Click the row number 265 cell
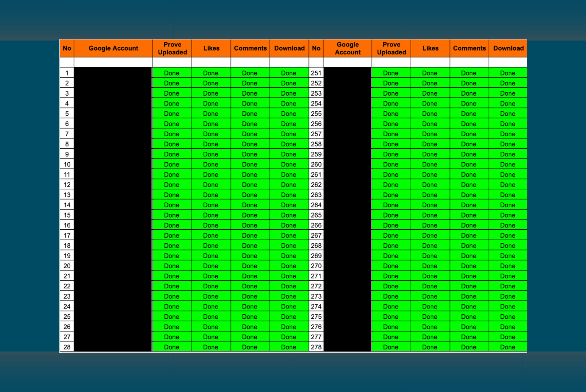Screen dimensions: 586x392 point(316,215)
